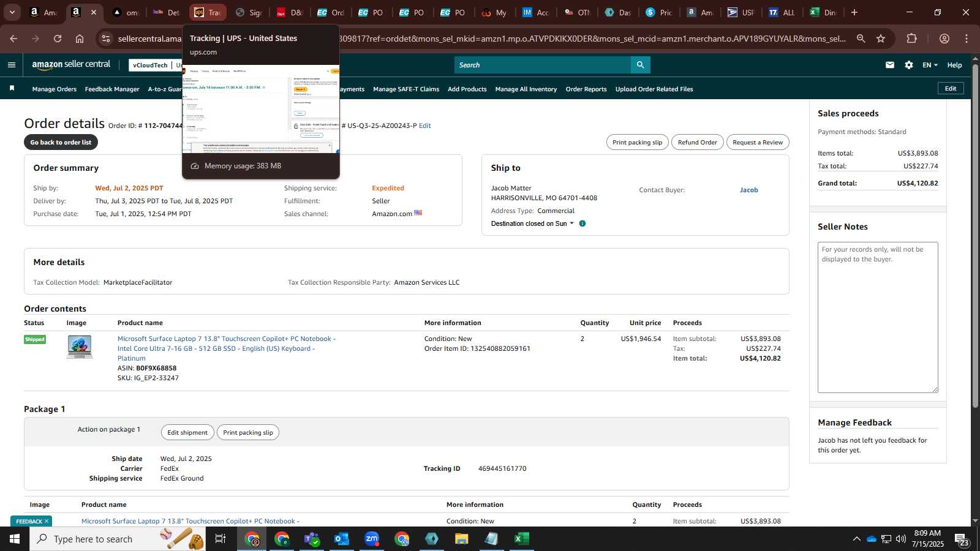980x551 pixels.
Task: Click the Windows taskbar search box
Action: point(118,539)
